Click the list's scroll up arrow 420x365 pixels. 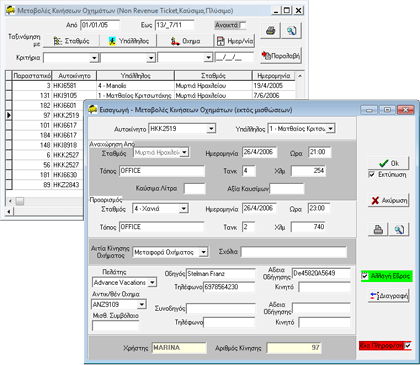300,76
